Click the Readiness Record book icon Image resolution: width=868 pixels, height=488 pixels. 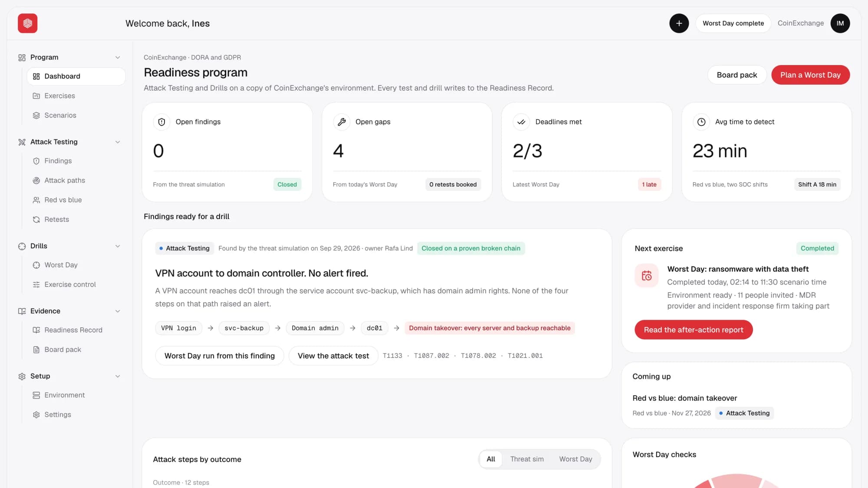36,330
